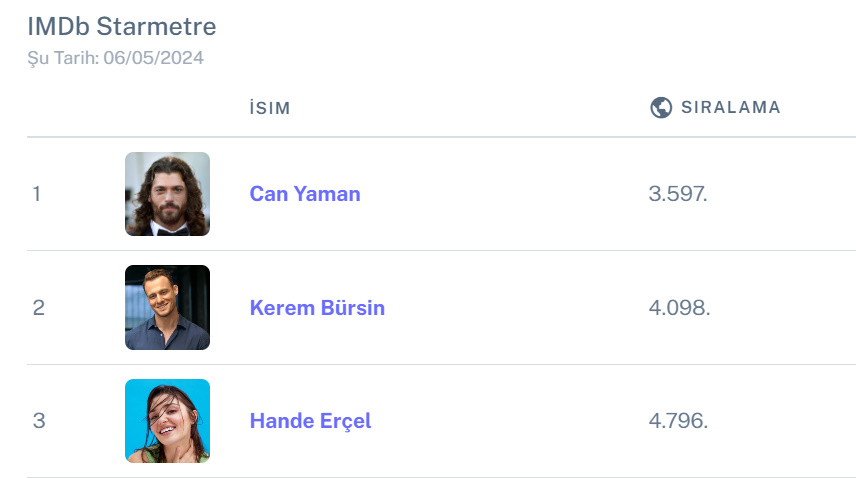Click rank number 1 in the list

tap(37, 194)
